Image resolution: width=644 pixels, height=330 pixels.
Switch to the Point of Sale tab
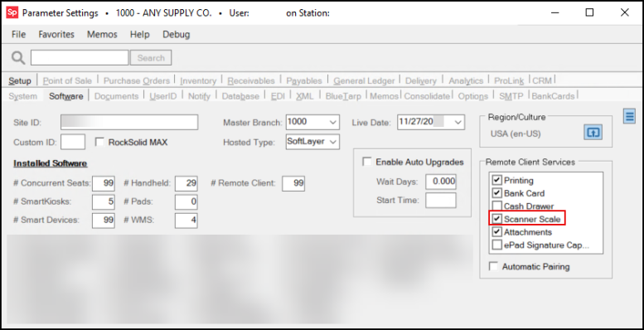pyautogui.click(x=67, y=80)
